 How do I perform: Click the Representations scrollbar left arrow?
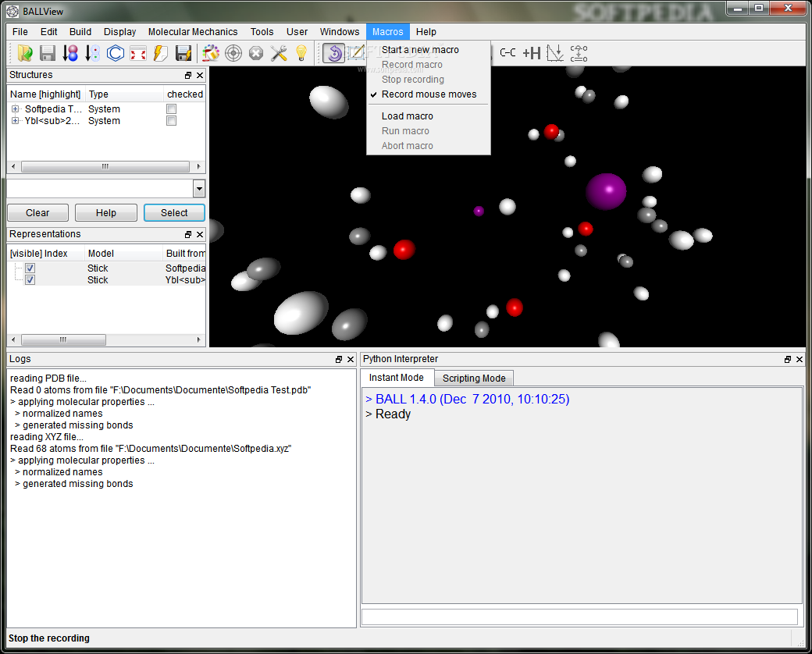[x=13, y=340]
